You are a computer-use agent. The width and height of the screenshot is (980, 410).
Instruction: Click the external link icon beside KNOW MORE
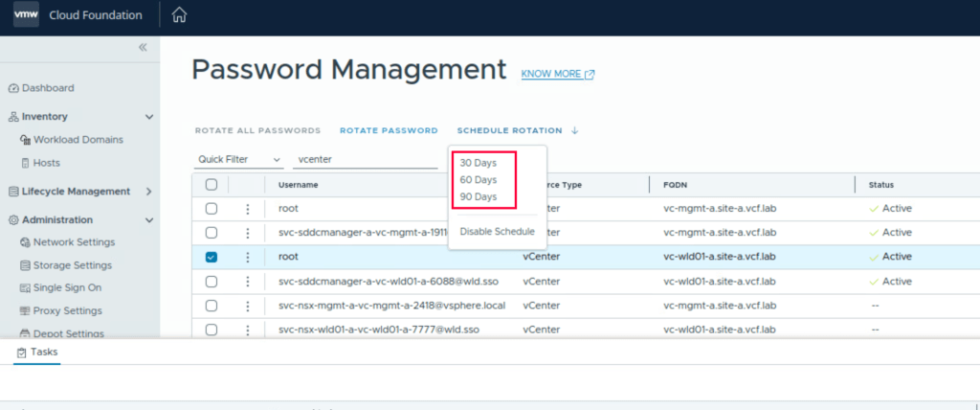(x=590, y=75)
